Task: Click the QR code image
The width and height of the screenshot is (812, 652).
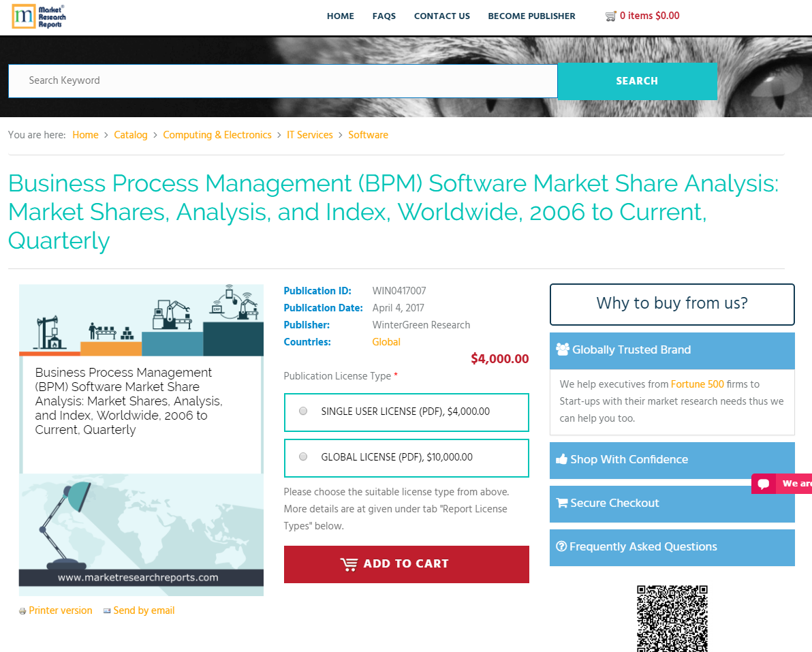Action: (672, 619)
